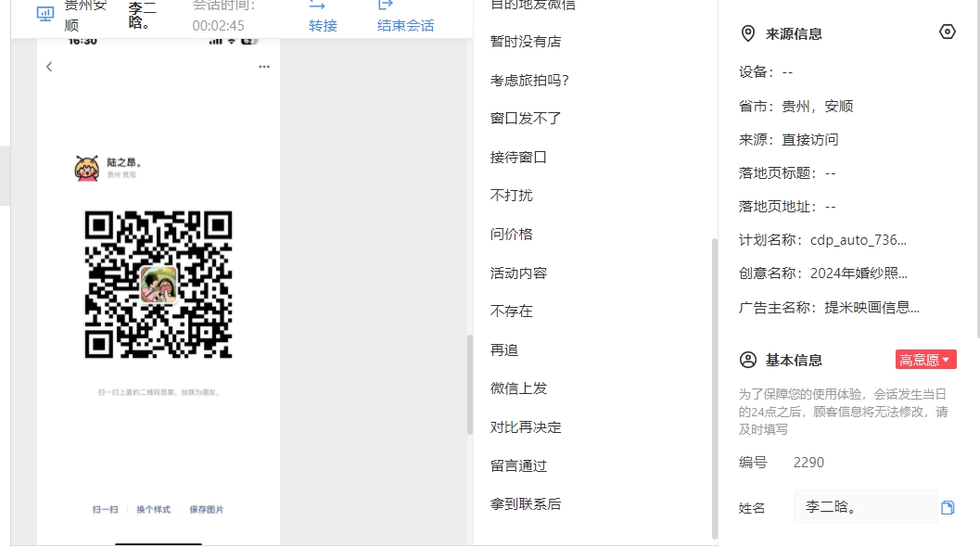Click the WeChat QR code image
Screen dimensions: 980x547
(159, 285)
